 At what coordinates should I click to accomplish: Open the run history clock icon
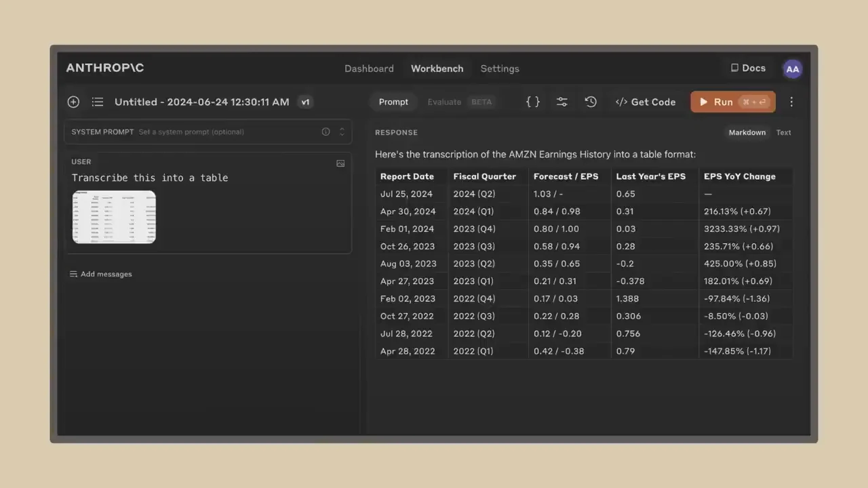click(591, 102)
